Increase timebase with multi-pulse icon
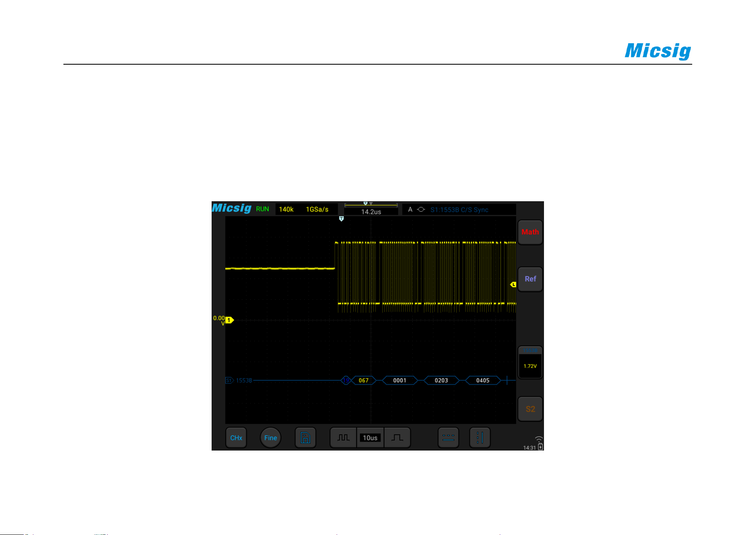756x535 pixels. [x=343, y=438]
